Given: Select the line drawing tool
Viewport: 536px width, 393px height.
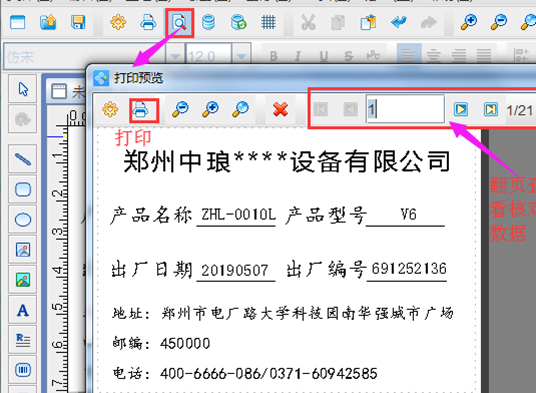Looking at the screenshot, I should (x=23, y=159).
